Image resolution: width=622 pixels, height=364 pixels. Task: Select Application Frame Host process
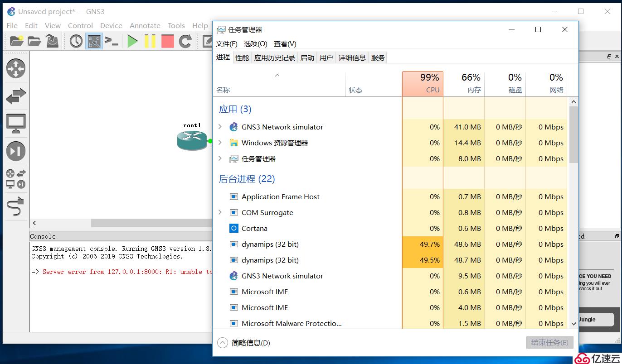[390, 196]
